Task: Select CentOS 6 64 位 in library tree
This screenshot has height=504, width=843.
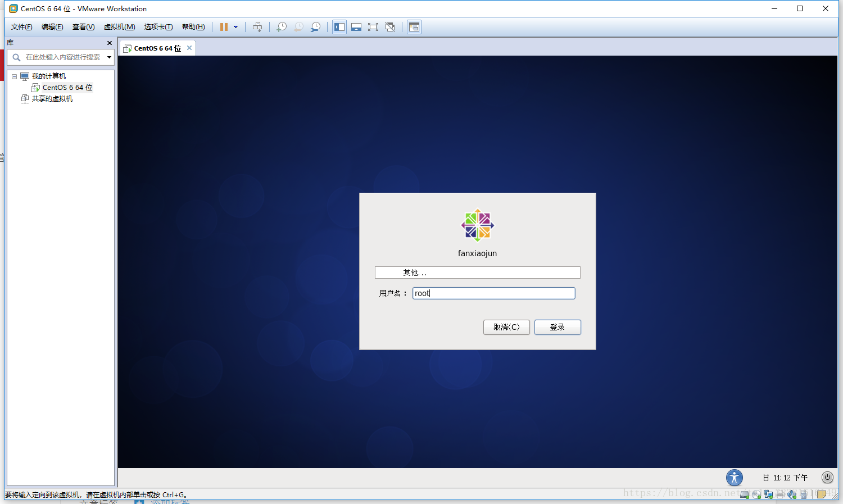Action: 67,88
